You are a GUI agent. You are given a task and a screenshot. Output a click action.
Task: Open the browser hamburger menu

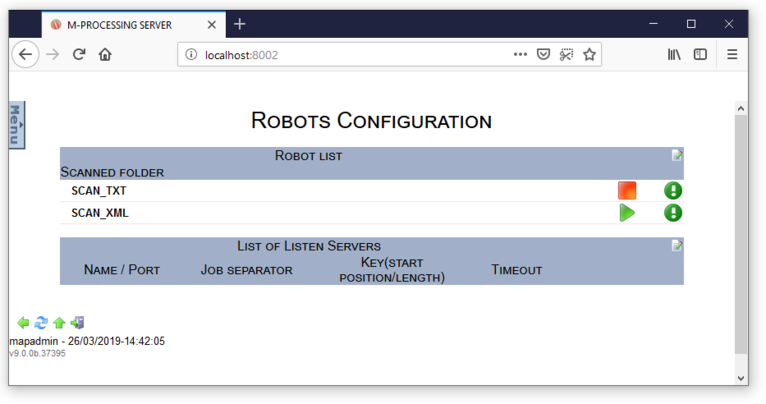pyautogui.click(x=732, y=55)
